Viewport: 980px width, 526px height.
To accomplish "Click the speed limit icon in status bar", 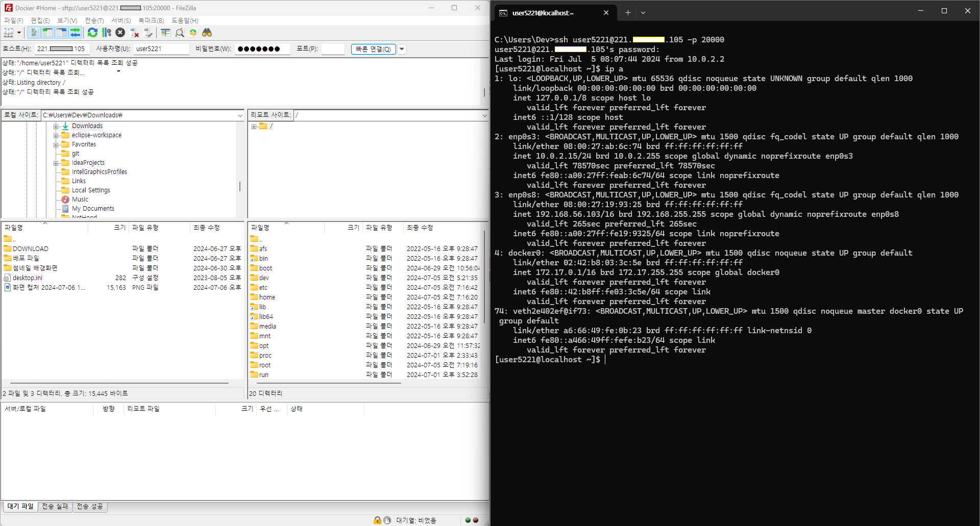I will point(387,520).
